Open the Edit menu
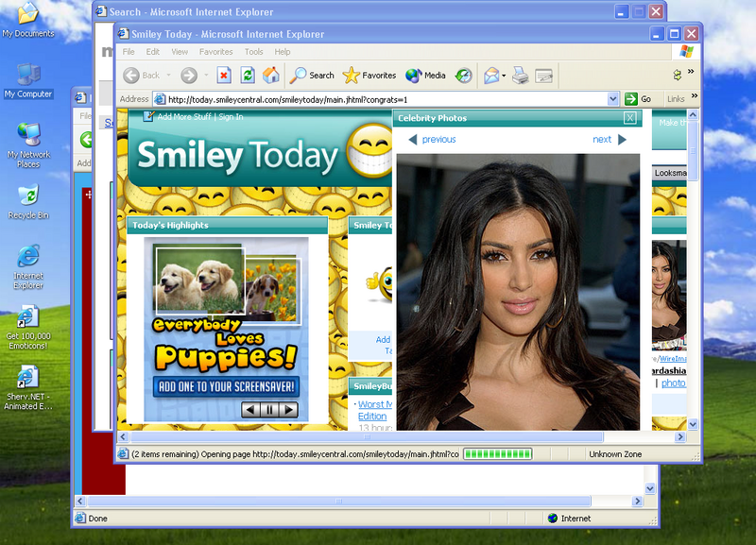The height and width of the screenshot is (545, 756). [x=153, y=52]
